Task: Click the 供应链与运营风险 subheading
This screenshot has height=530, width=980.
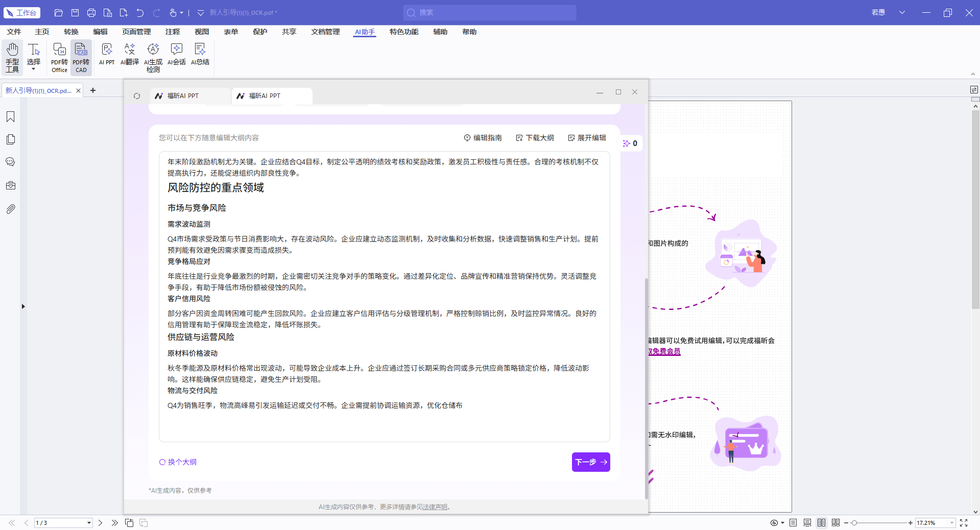Action: (201, 337)
